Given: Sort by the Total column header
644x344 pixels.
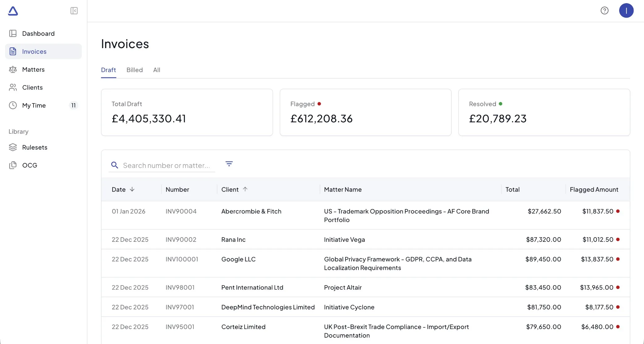Looking at the screenshot, I should 513,189.
